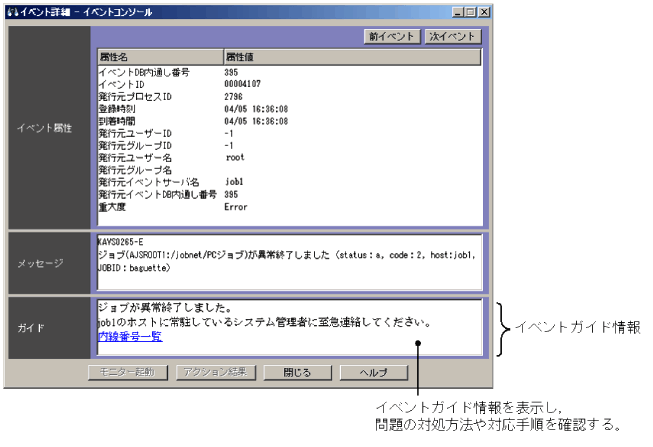Click the JOBID : baguette message line
Image resolution: width=653 pixels, height=447 pixels.
coord(134,268)
